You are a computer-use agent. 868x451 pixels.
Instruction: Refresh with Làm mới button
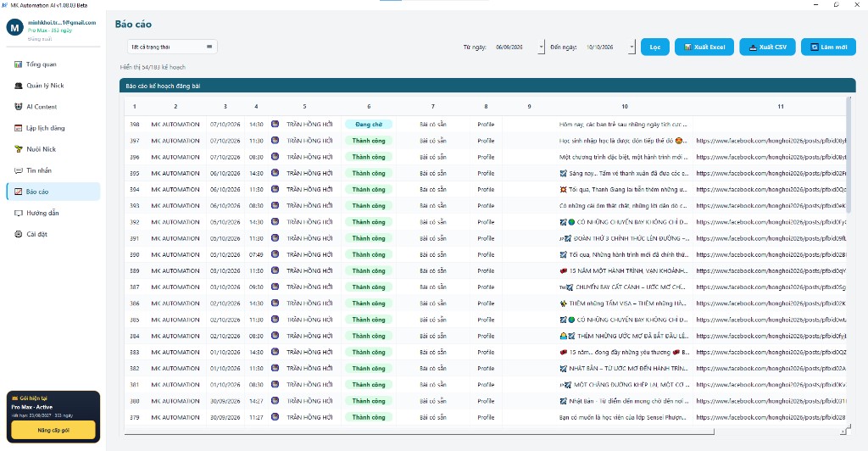click(828, 47)
